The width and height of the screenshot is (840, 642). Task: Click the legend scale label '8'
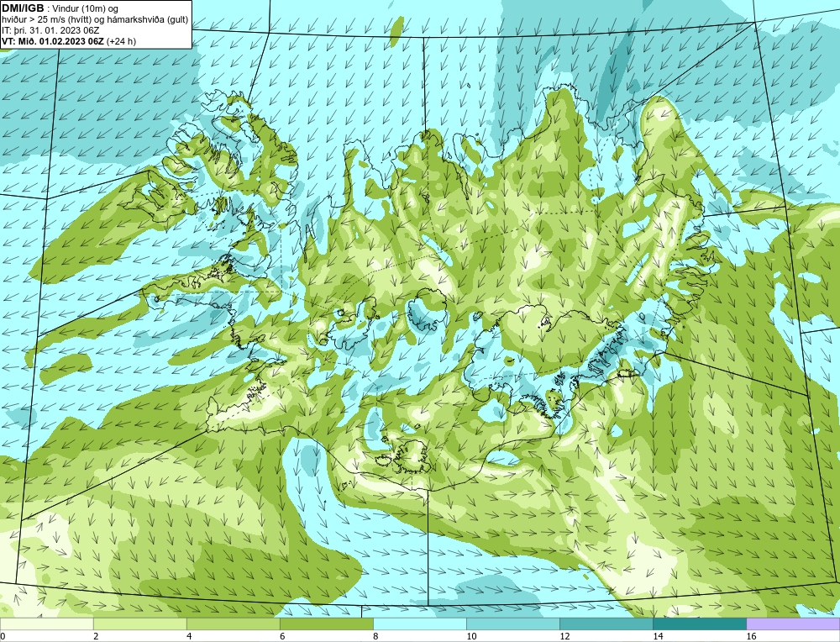click(375, 636)
